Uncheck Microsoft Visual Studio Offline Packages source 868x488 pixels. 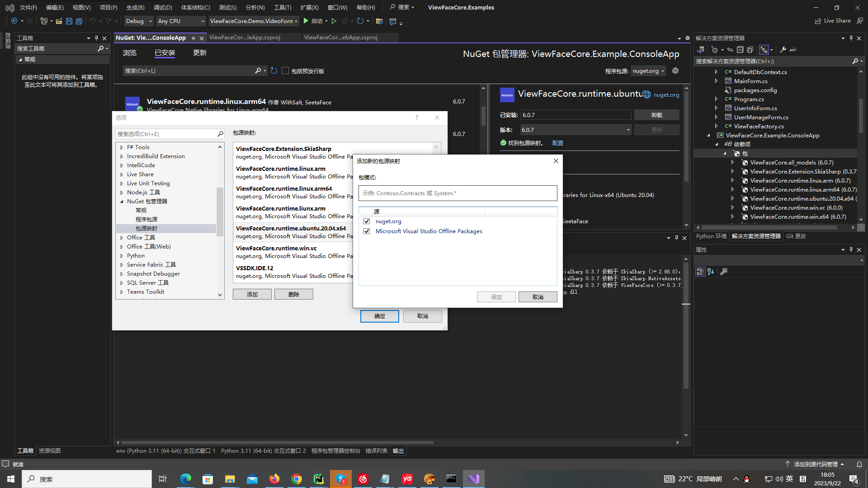(367, 231)
